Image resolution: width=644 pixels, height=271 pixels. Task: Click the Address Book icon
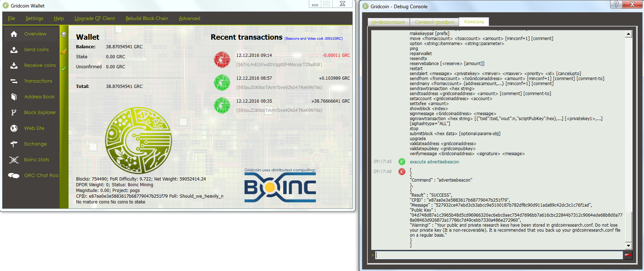(14, 97)
